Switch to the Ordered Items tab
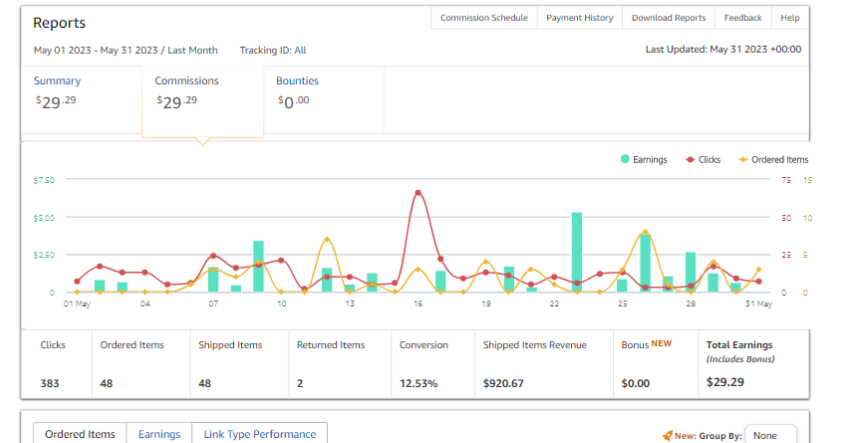This screenshot has height=443, width=858. 80,434
